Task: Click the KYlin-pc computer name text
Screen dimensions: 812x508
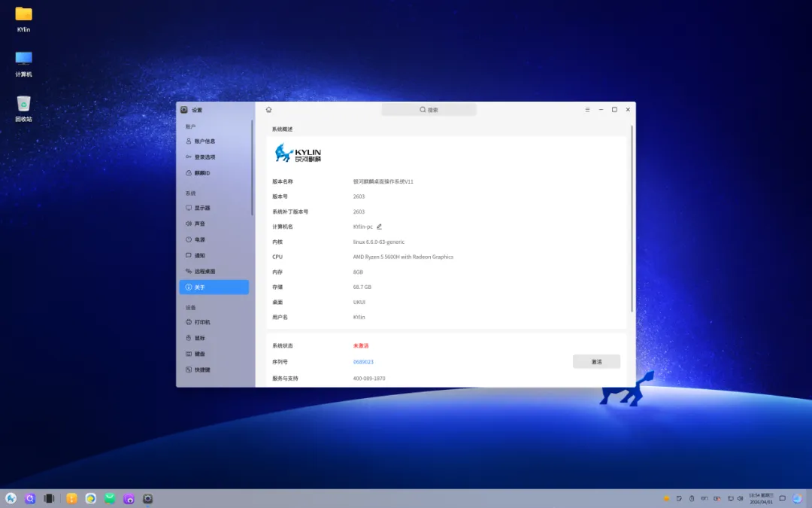Action: 363,227
